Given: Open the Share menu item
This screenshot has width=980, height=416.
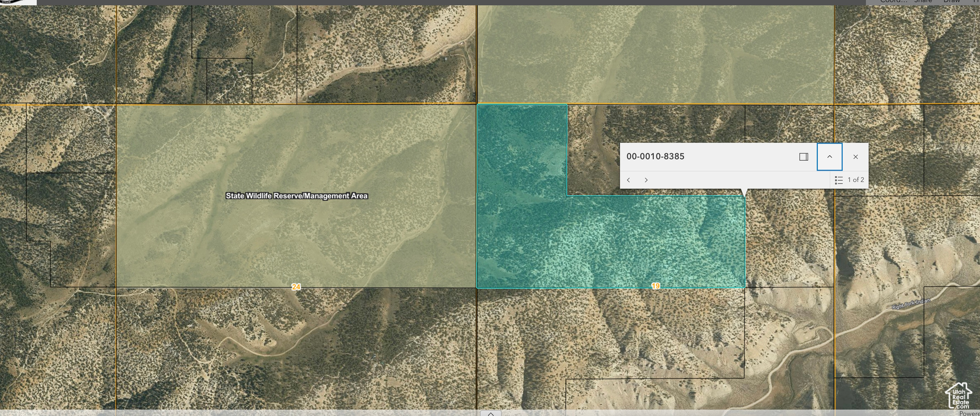Looking at the screenshot, I should [923, 1].
